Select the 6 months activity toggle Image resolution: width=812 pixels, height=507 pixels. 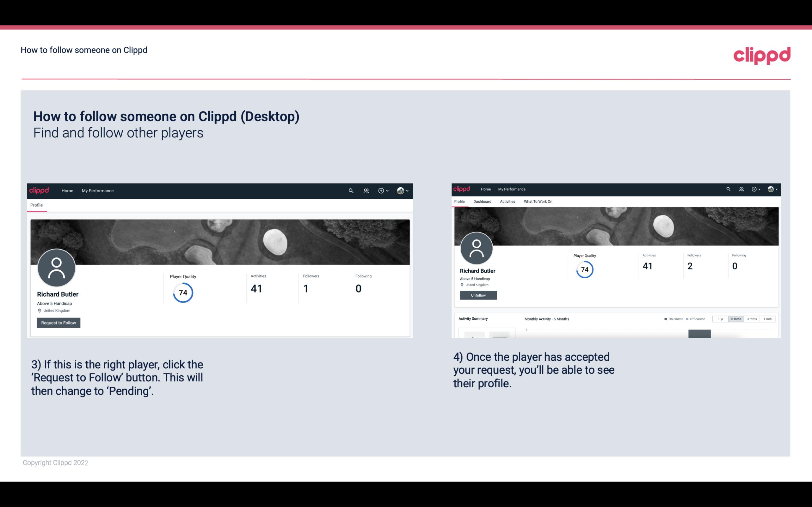click(x=736, y=319)
